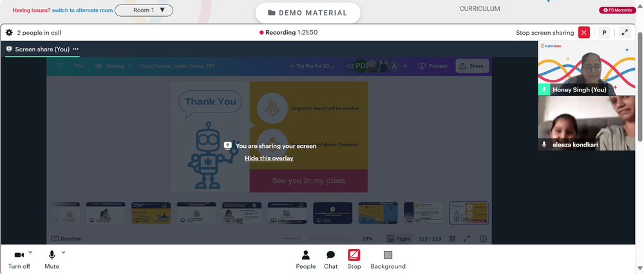644x274 pixels.
Task: Click the vertical scrollbar on right edge
Action: 640,86
